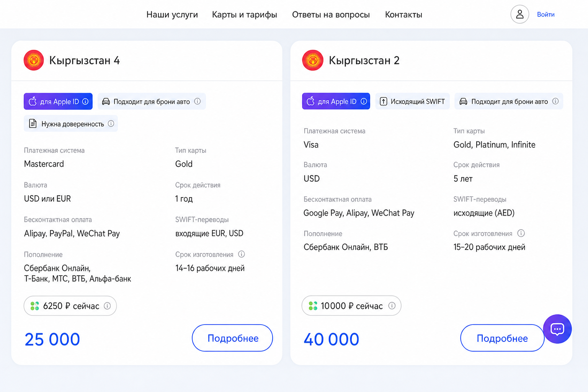Click 'Gold, Platinum, Infinite' card type value
This screenshot has width=588, height=392.
pyautogui.click(x=494, y=145)
